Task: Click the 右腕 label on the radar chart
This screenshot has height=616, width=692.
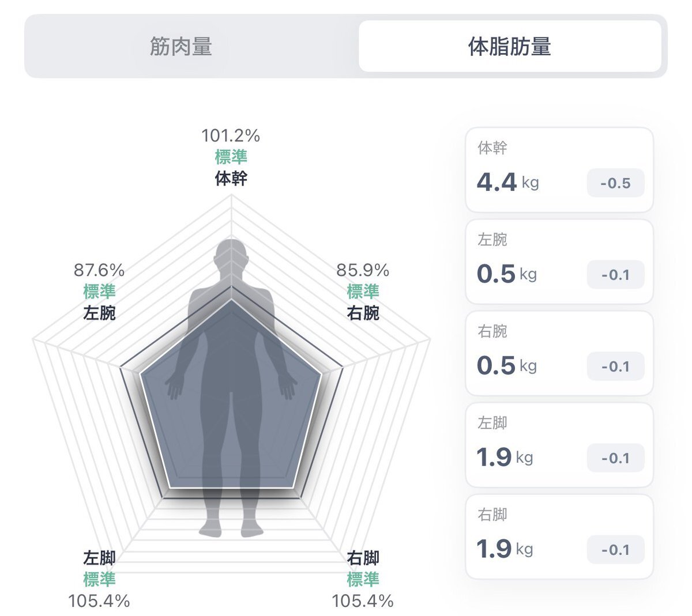Action: [363, 313]
